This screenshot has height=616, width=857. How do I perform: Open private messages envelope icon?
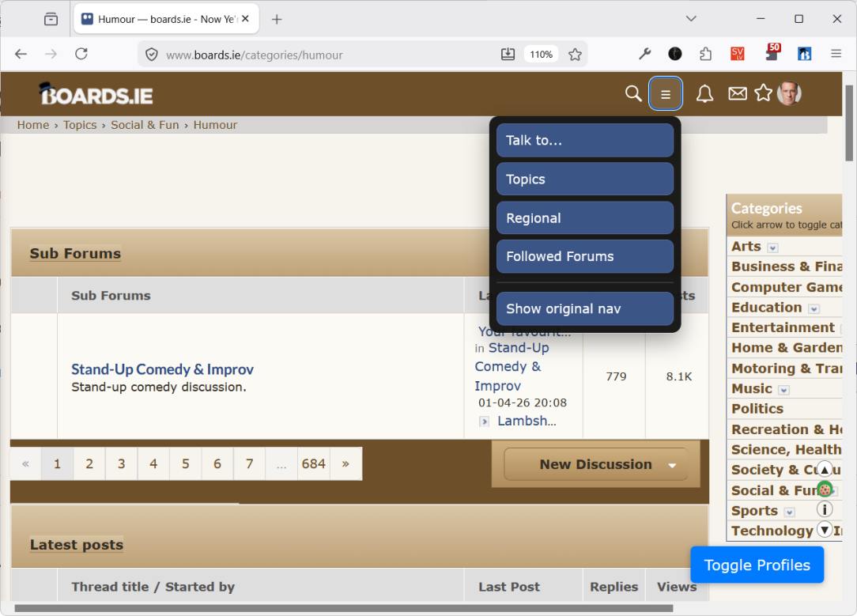[x=738, y=93]
